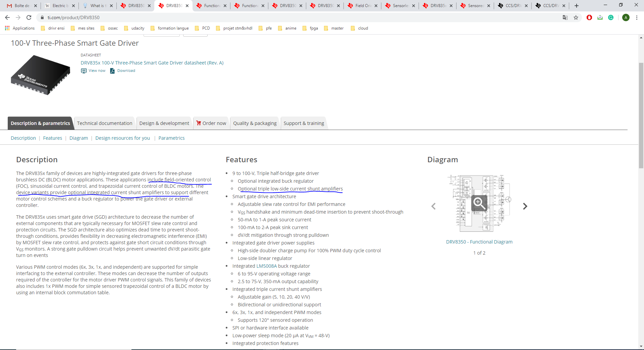Open the 'projet stm&vhdl' bookmark folder
The width and height of the screenshot is (644, 350).
234,28
